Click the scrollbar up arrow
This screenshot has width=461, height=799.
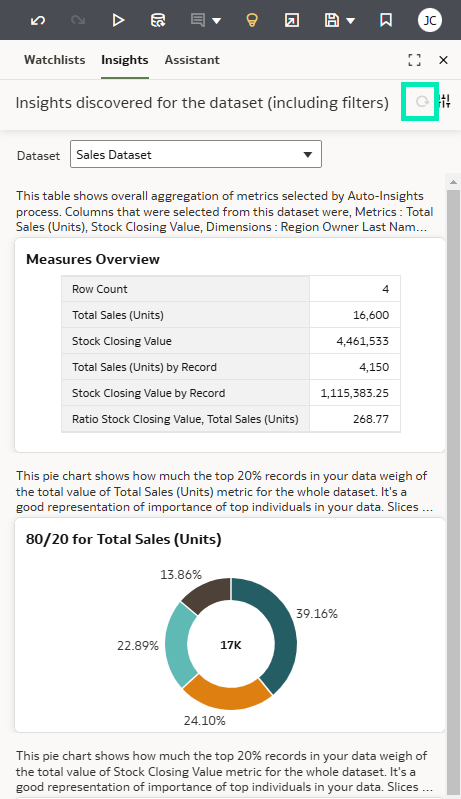pyautogui.click(x=453, y=182)
